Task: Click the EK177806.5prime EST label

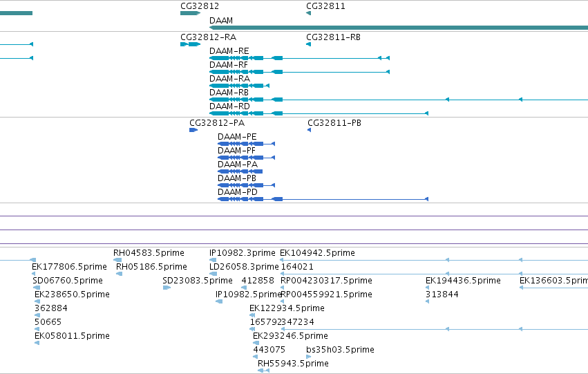Action: pos(69,267)
